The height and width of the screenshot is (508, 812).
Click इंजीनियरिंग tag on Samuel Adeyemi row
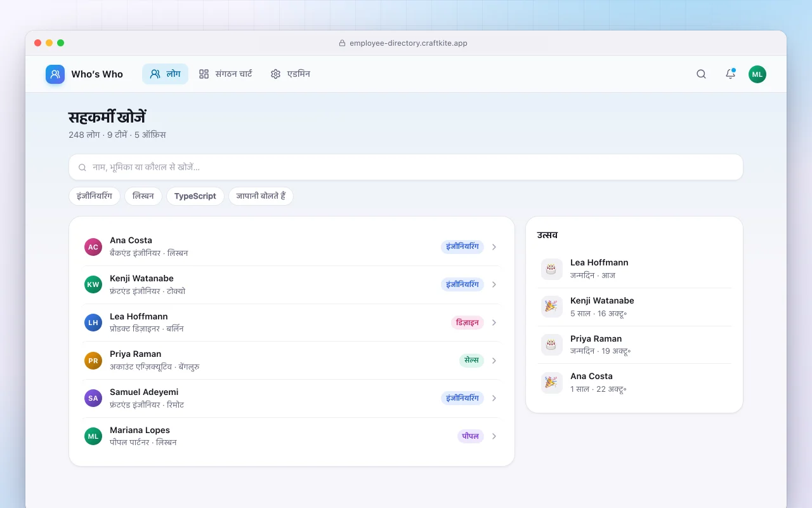(462, 398)
